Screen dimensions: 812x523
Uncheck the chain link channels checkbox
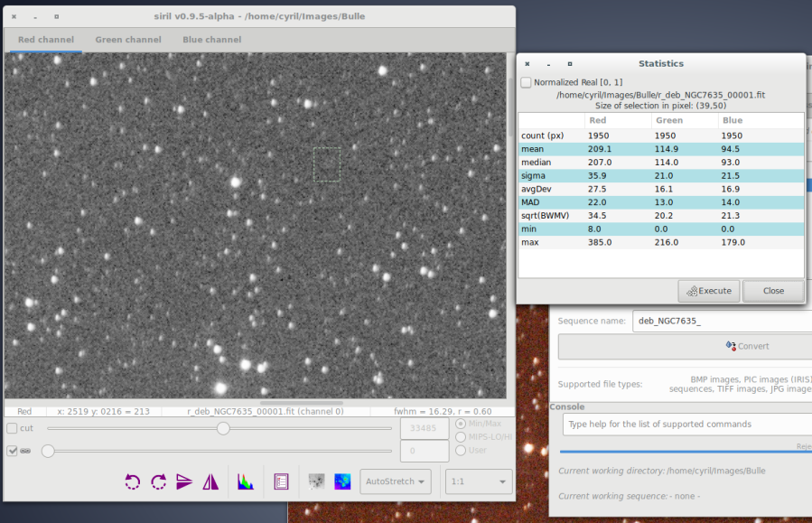point(13,451)
